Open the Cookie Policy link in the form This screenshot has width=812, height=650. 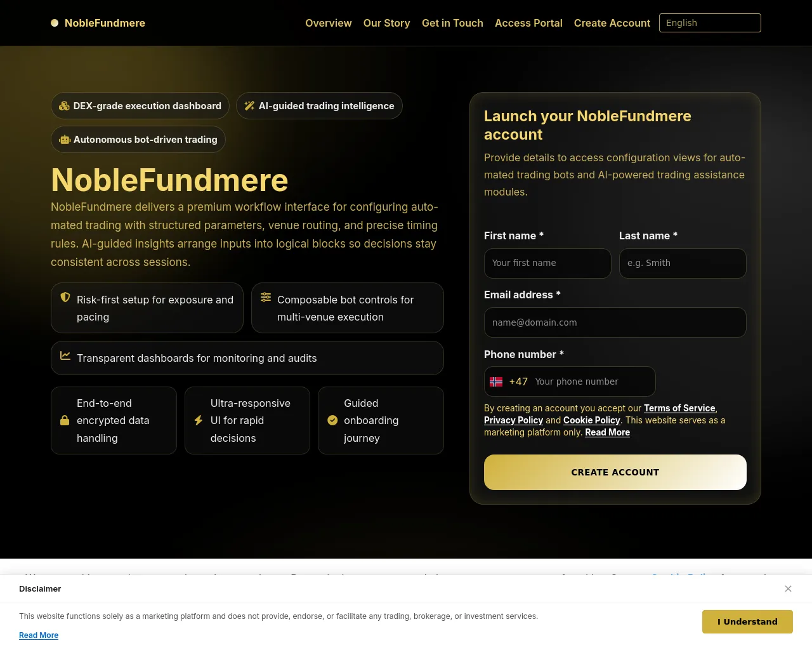592,420
